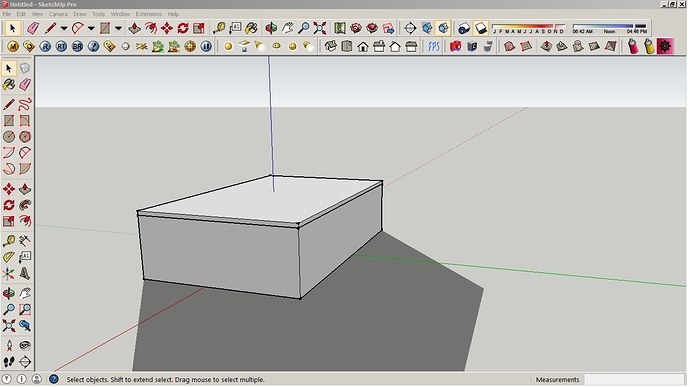690x387 pixels.
Task: Choose the Push/Pull tool in top toolbar
Action: [x=135, y=29]
